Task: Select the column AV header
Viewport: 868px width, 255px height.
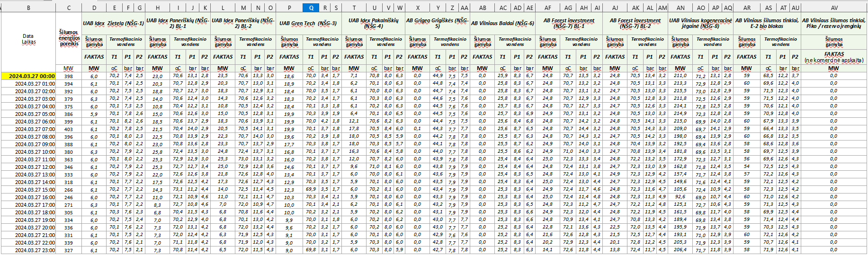Action: tap(834, 8)
